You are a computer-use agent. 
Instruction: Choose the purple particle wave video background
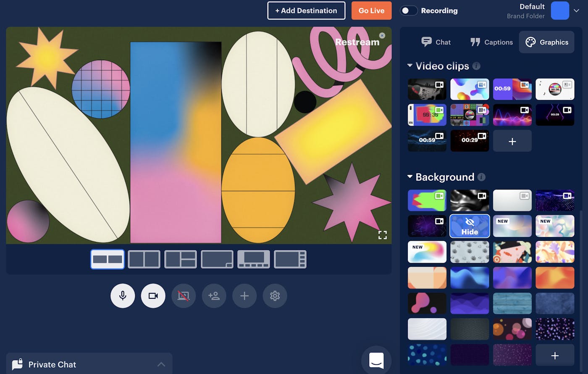point(555,200)
